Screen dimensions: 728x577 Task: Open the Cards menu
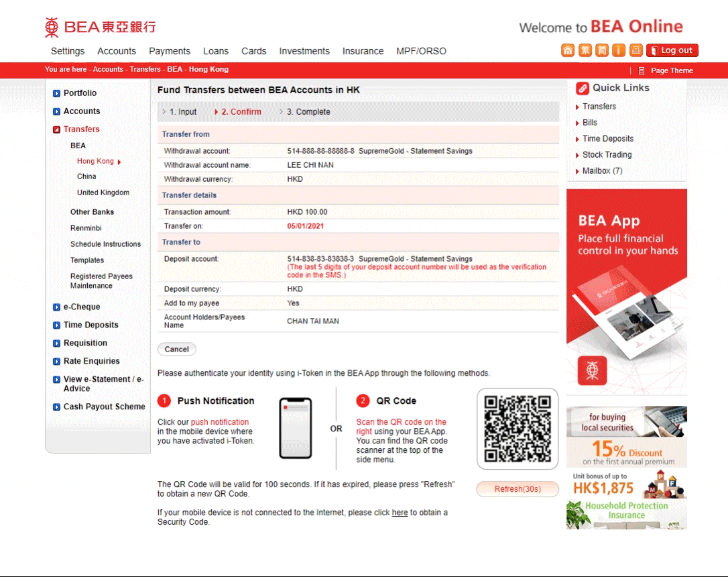point(254,51)
